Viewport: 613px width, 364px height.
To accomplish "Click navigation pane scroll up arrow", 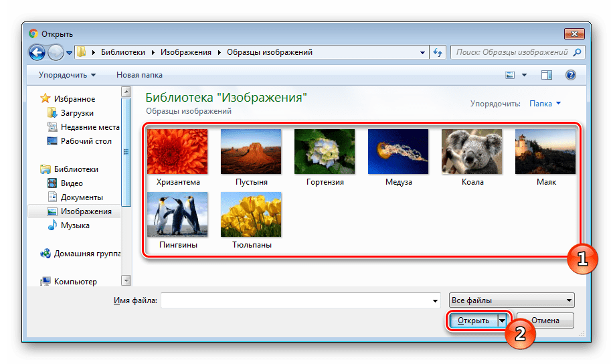I will coord(126,92).
